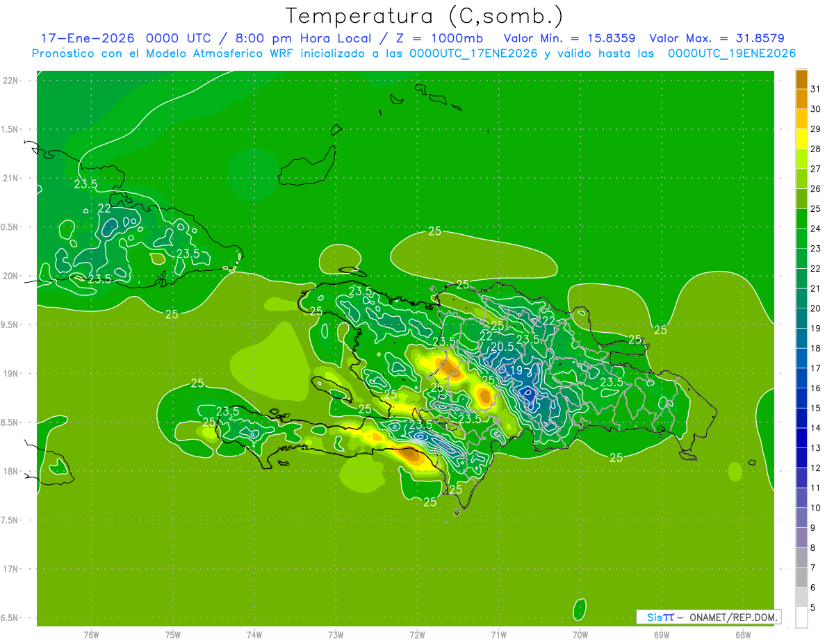Click the '73W' longitude label
This screenshot has width=834, height=644.
click(x=336, y=634)
